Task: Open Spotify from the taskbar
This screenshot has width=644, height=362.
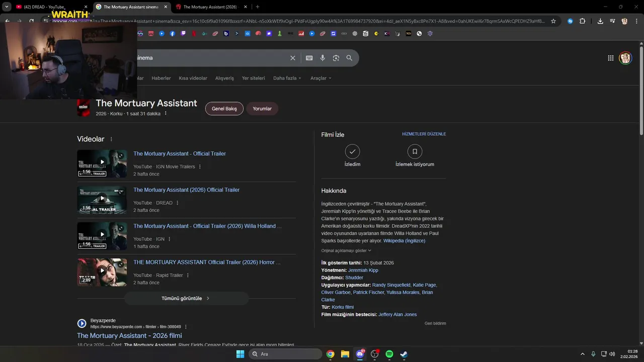Action: pos(389,354)
